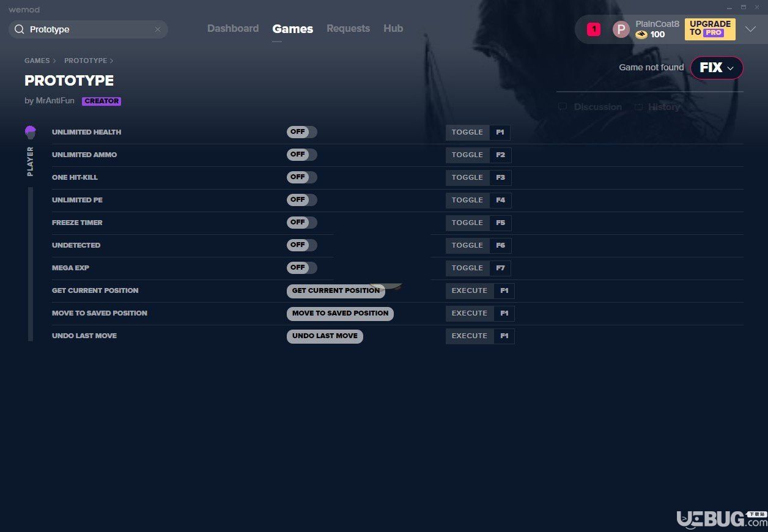Screen dimensions: 768x532
Task: Switch on Mega EXP
Action: point(302,268)
